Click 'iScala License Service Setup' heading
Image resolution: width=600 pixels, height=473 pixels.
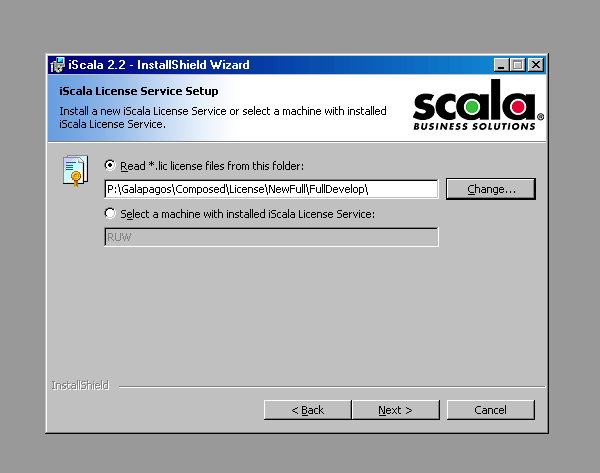pyautogui.click(x=139, y=91)
